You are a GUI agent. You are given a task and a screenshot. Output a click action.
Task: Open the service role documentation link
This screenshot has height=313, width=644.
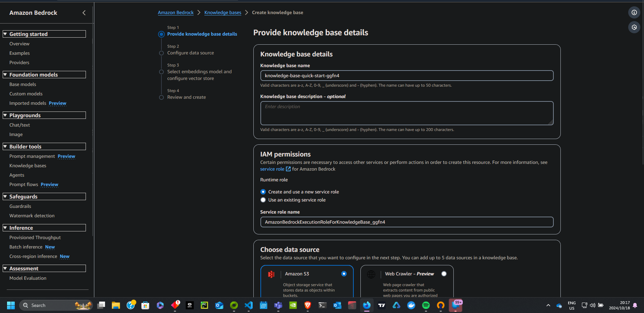pos(272,169)
